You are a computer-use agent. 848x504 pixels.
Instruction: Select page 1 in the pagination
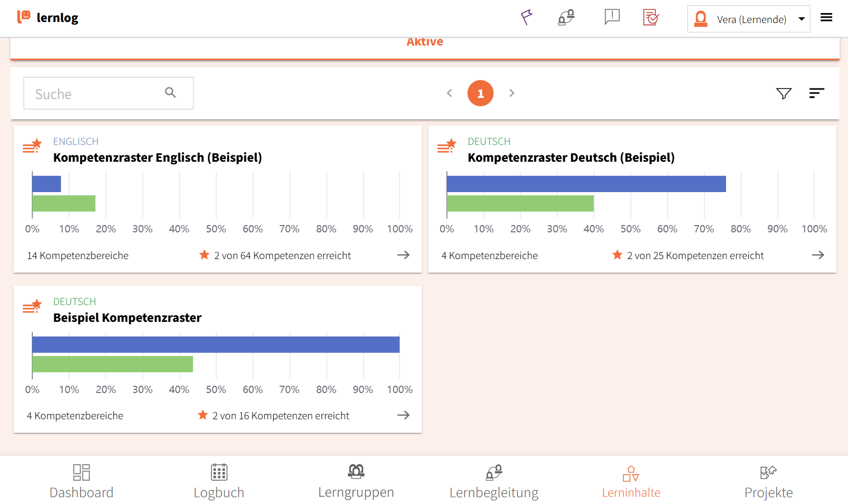point(481,93)
